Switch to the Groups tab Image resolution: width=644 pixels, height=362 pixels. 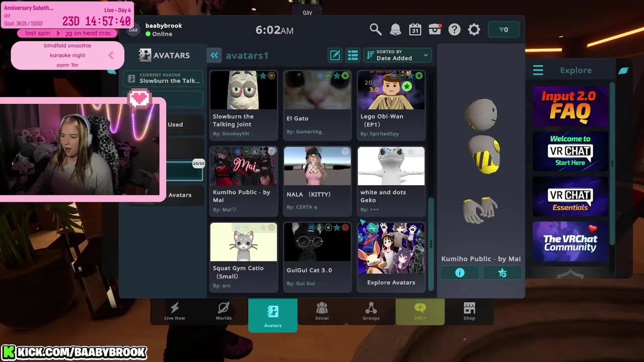[371, 311]
